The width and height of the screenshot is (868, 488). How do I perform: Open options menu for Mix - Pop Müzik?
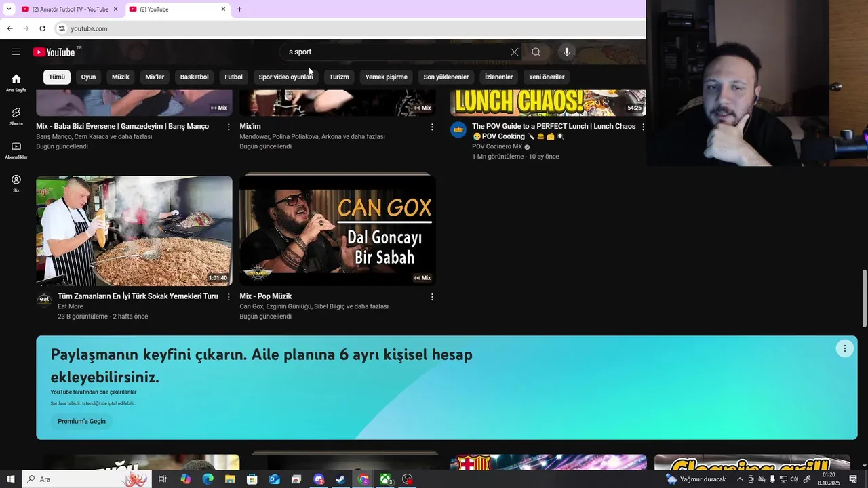[432, 297]
